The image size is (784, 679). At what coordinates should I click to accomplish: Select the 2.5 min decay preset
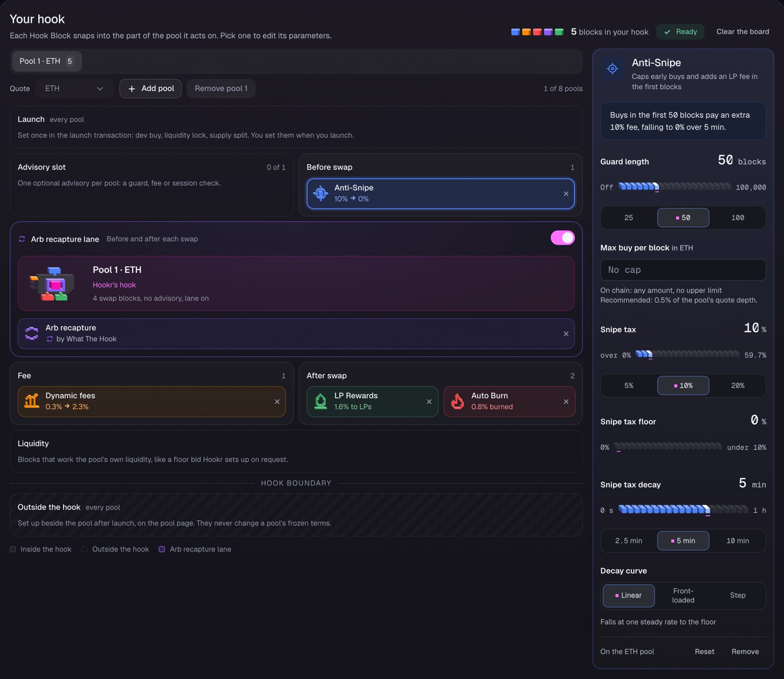pyautogui.click(x=629, y=541)
